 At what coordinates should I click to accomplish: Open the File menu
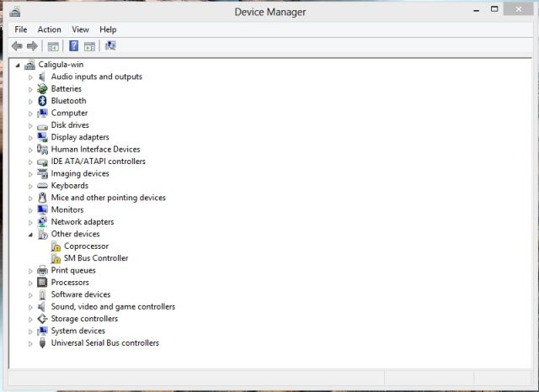20,29
